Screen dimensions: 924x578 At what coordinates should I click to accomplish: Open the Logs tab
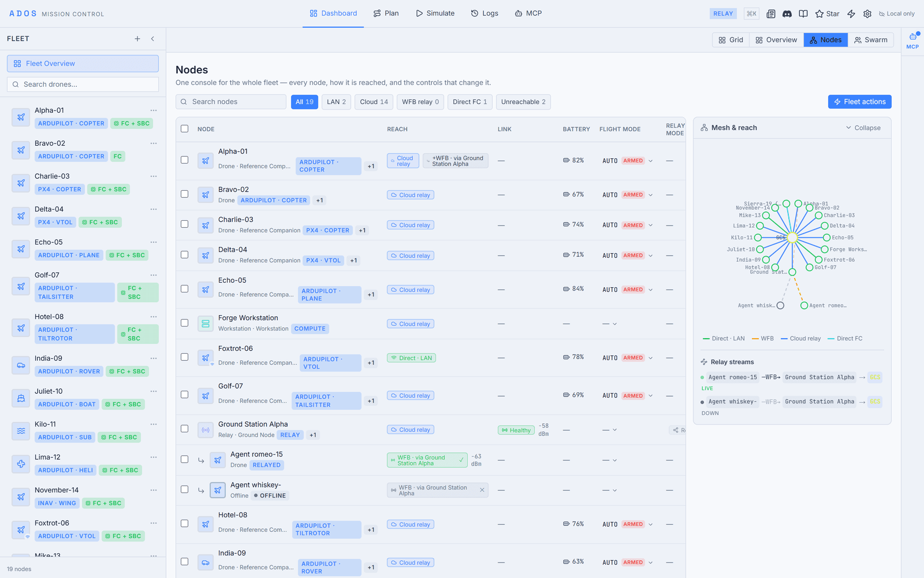pyautogui.click(x=485, y=13)
